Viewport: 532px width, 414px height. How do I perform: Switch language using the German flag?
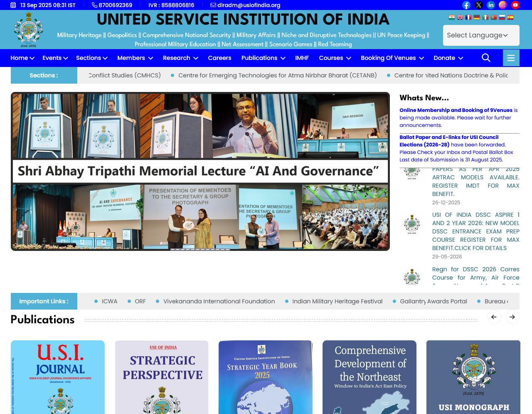pyautogui.click(x=477, y=17)
